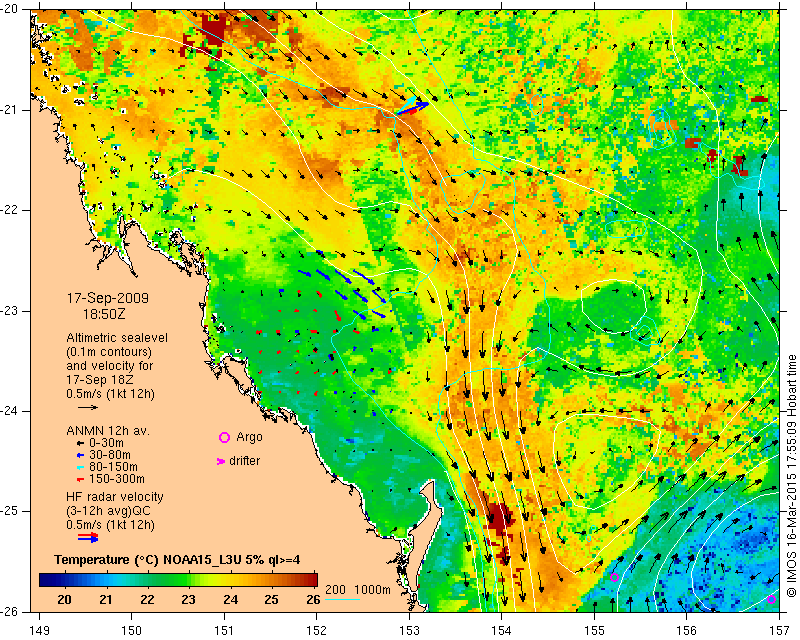Click the longitude axis label '153'
The width and height of the screenshot is (800, 640).
point(409,631)
